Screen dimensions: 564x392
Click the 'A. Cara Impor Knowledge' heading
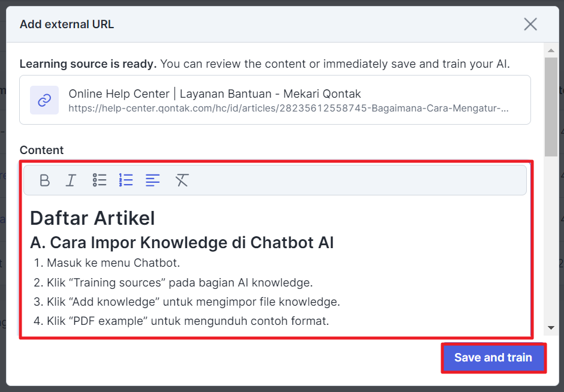click(x=182, y=242)
